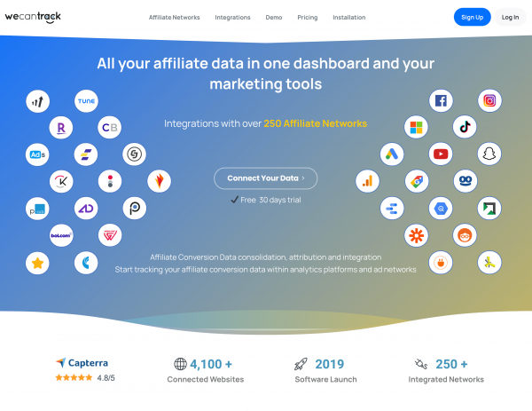Click the BigQuery hexagon icon

click(441, 209)
